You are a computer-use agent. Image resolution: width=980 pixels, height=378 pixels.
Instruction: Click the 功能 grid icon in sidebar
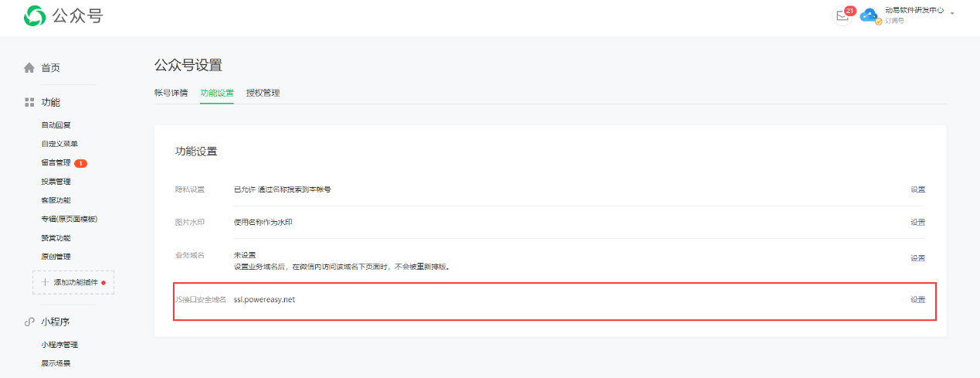tap(29, 102)
